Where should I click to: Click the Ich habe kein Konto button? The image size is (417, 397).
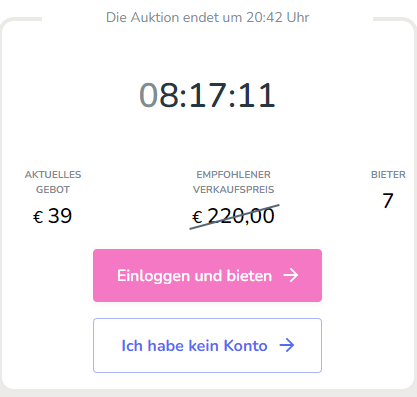tap(207, 345)
